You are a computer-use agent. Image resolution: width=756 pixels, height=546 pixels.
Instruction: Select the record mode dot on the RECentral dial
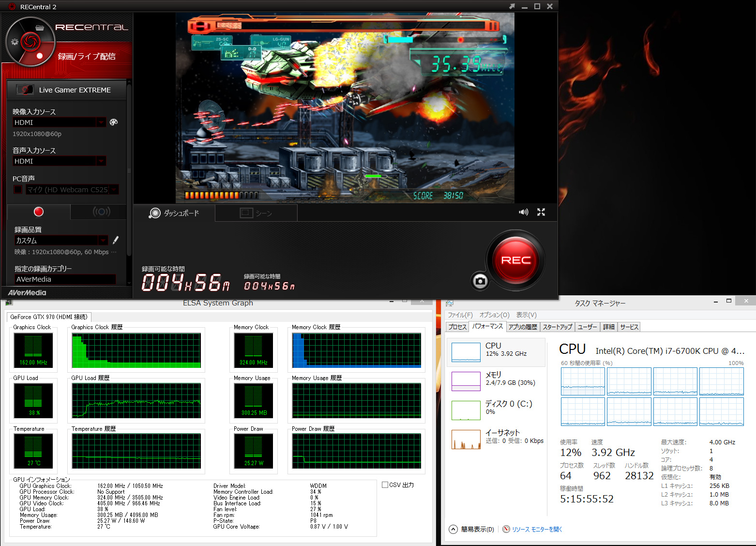coord(40,56)
